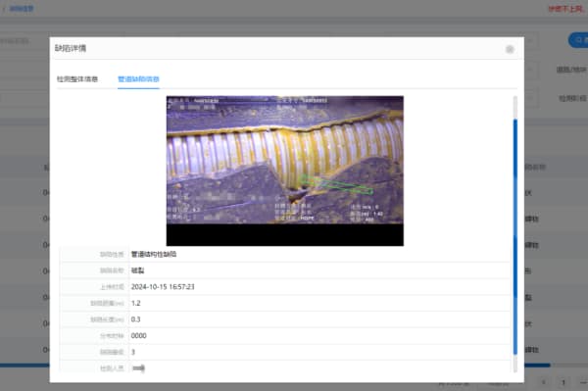Switch to the 检测整体信息 tab
The width and height of the screenshot is (588, 391).
pos(77,79)
